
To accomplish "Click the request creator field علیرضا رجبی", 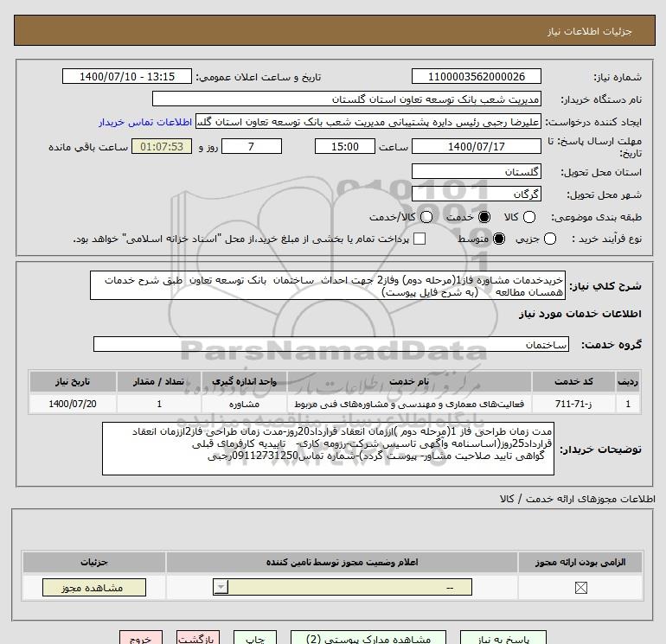I will pos(368,121).
